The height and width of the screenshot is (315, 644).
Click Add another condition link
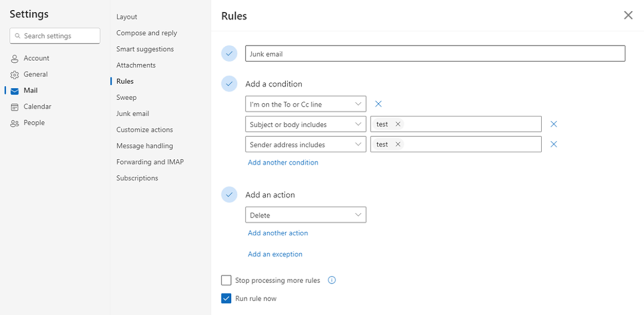coord(283,162)
